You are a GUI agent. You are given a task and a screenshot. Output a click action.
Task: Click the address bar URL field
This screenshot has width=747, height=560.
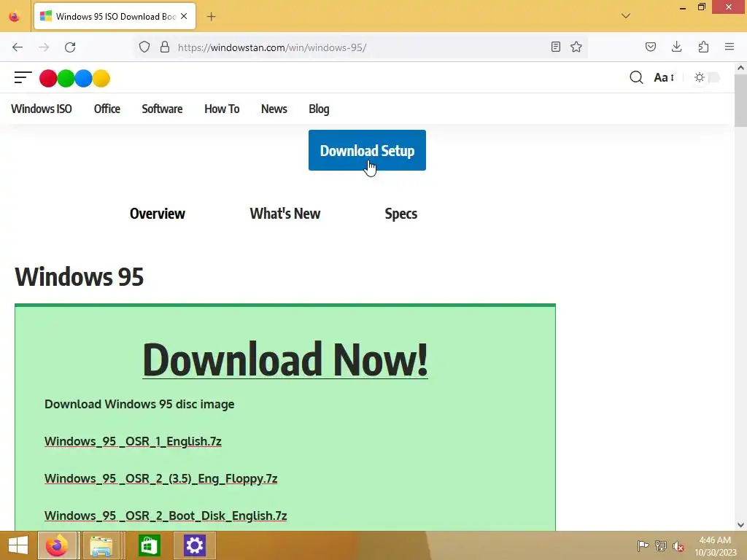(x=362, y=47)
